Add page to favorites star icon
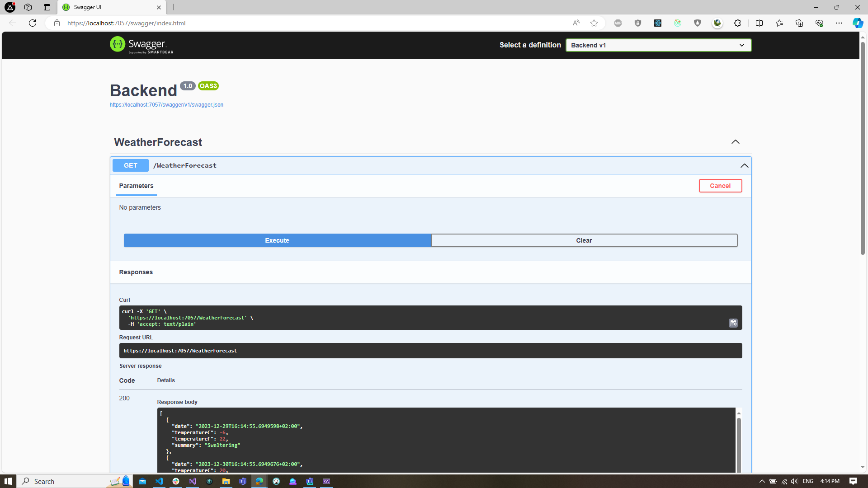Viewport: 868px width, 488px height. point(594,23)
